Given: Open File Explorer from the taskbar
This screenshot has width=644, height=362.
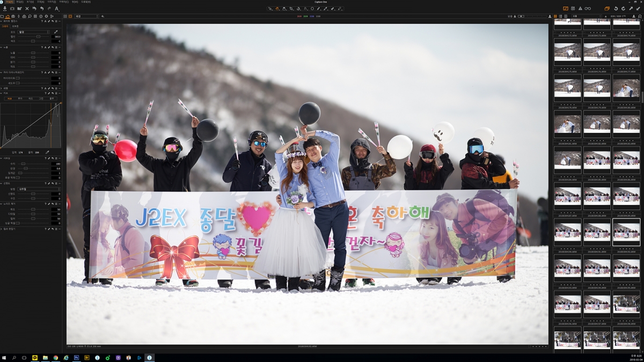Looking at the screenshot, I should pyautogui.click(x=45, y=357).
